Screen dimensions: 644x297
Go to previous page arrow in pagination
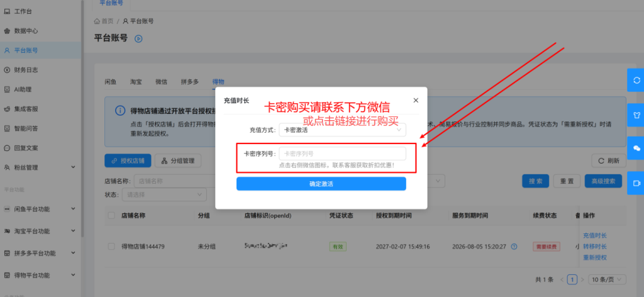(562, 279)
